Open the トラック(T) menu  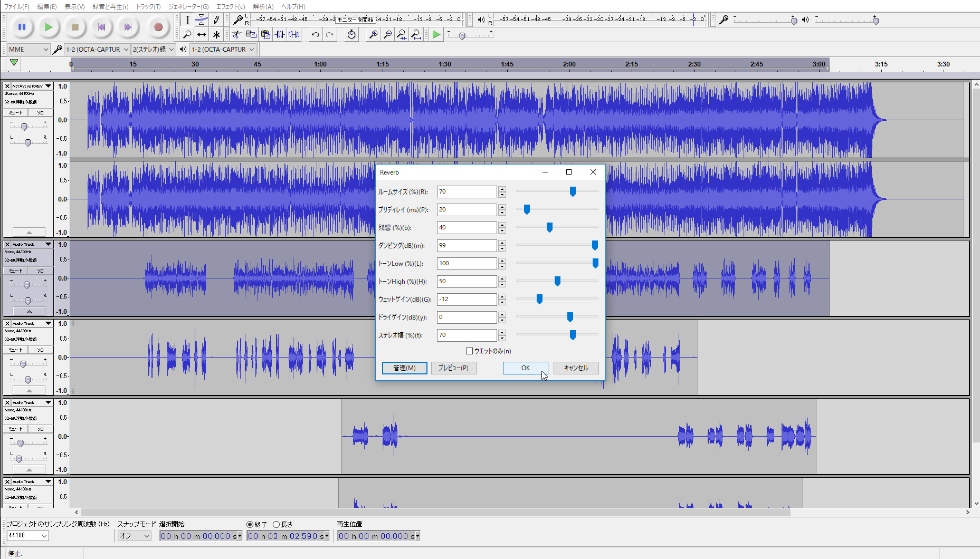148,6
